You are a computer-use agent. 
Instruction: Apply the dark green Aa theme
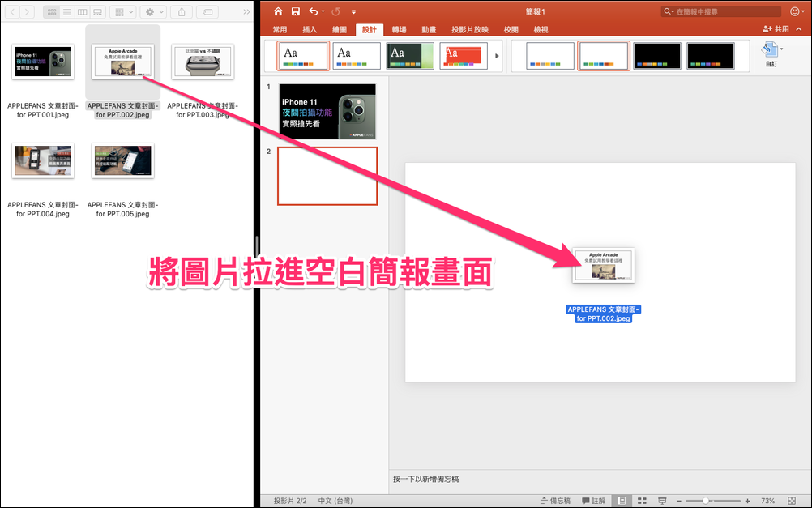410,56
